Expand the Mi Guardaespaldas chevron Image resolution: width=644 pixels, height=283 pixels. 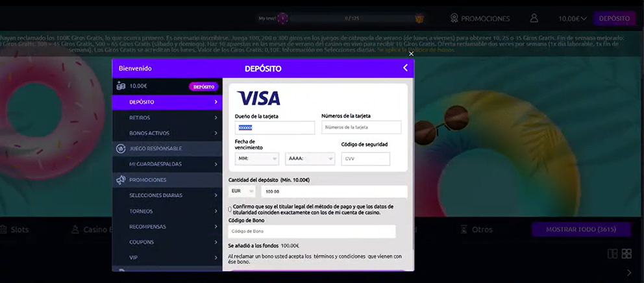[216, 164]
